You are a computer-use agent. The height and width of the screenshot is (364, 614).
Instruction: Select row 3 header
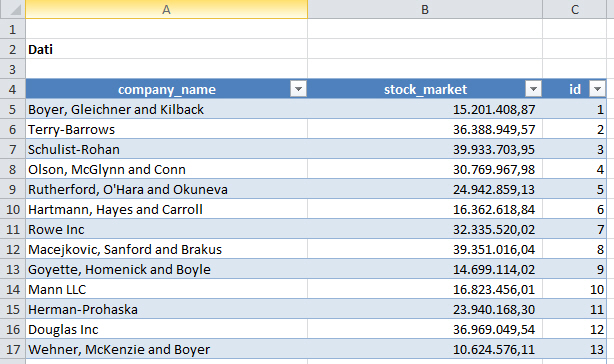[13, 69]
